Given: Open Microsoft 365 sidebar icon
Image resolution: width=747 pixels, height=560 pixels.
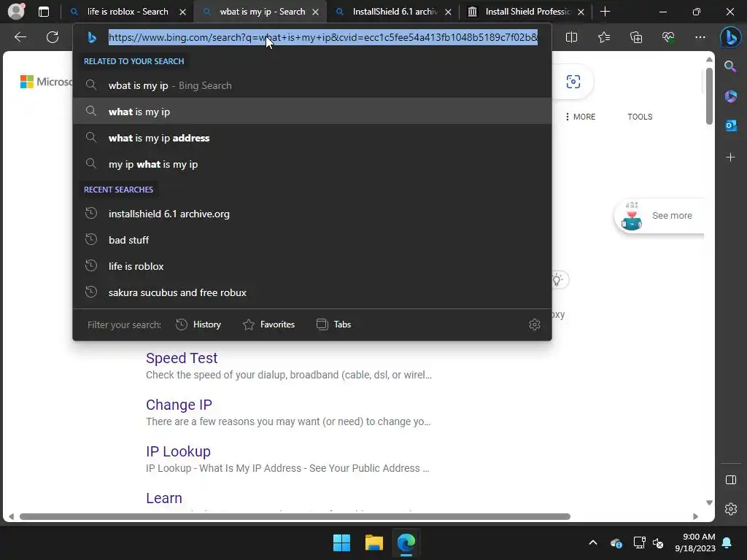Looking at the screenshot, I should (x=730, y=96).
